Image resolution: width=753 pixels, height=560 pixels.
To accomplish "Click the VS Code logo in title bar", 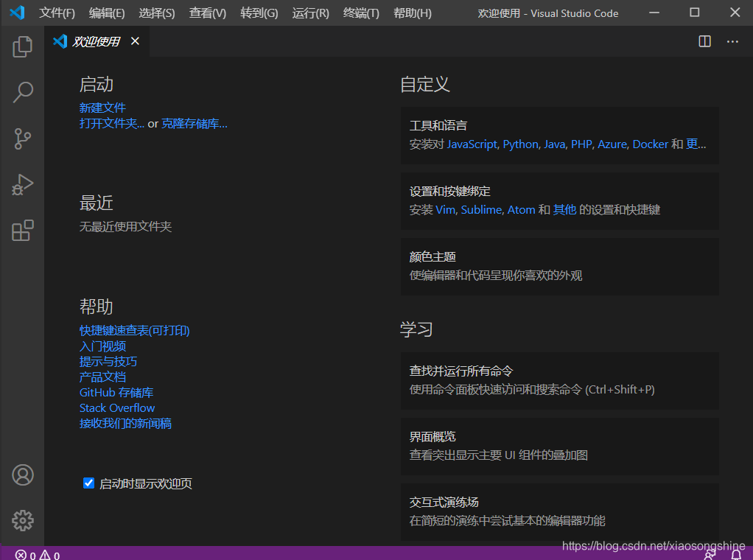I will coord(17,13).
